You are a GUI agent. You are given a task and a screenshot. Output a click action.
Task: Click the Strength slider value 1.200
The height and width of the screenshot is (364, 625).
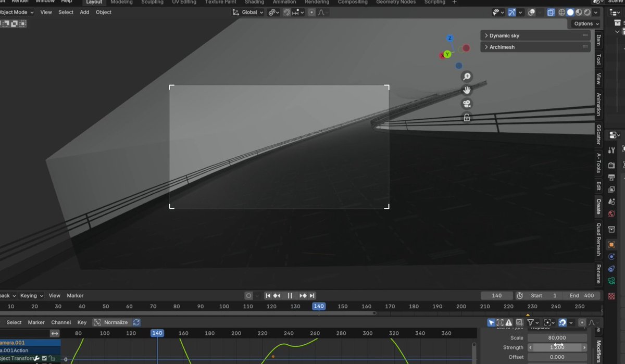[x=557, y=347]
